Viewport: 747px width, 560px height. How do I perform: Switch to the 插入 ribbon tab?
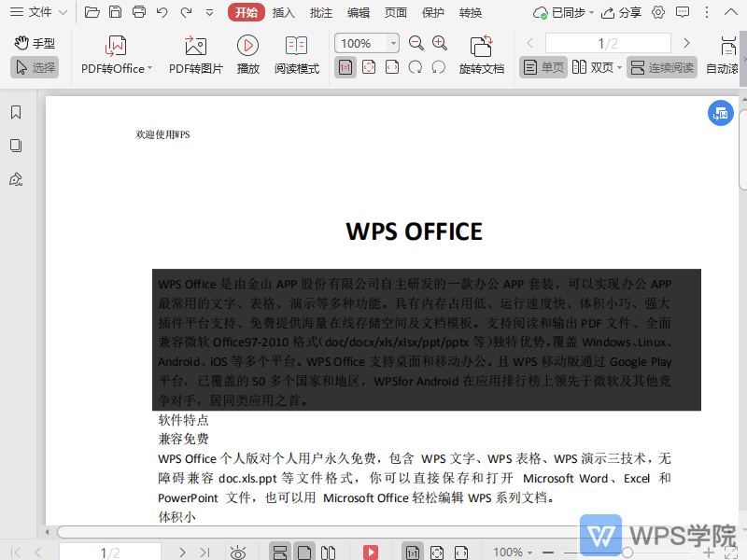pyautogui.click(x=284, y=12)
